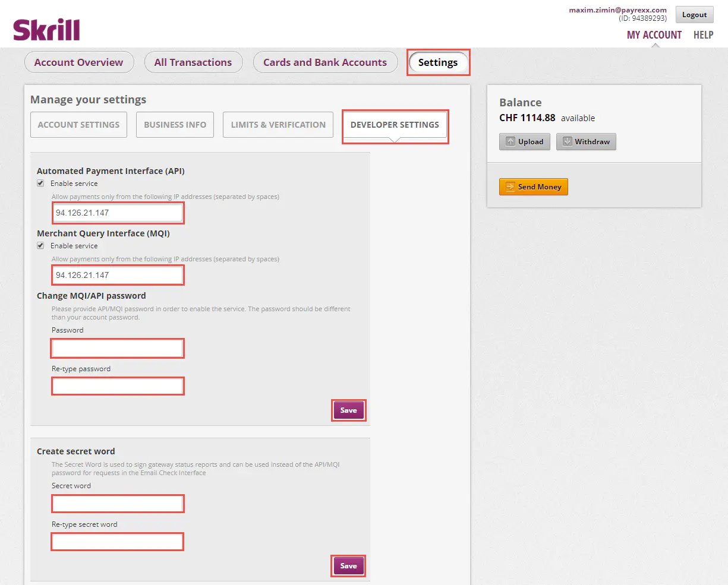This screenshot has height=585, width=728.
Task: Save the MQI/API password settings
Action: click(x=348, y=410)
